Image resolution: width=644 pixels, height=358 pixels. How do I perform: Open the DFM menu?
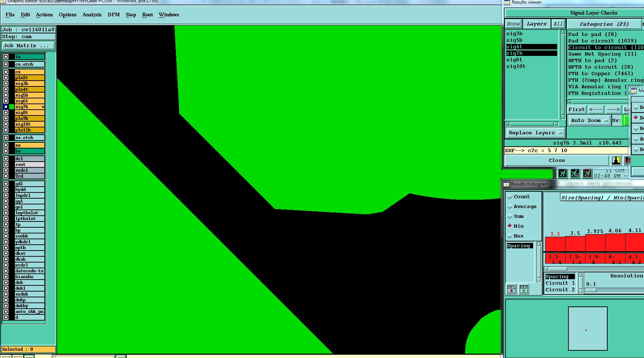(114, 15)
